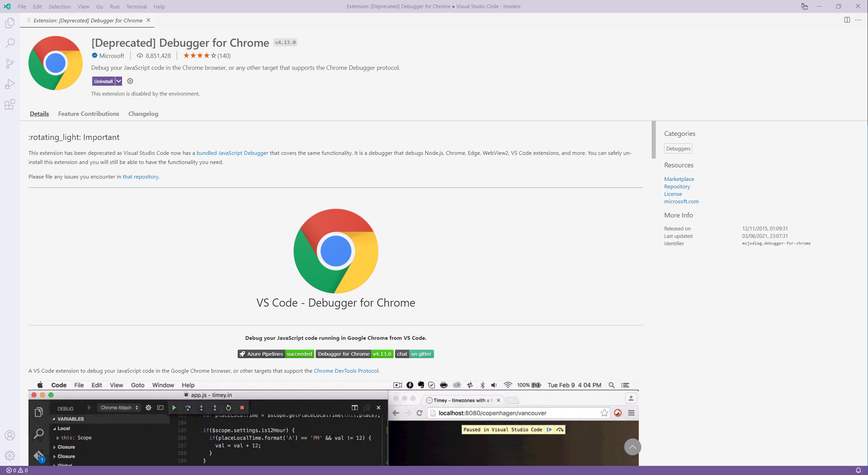This screenshot has height=475, width=868.
Task: Open the Extensions view
Action: pyautogui.click(x=10, y=104)
